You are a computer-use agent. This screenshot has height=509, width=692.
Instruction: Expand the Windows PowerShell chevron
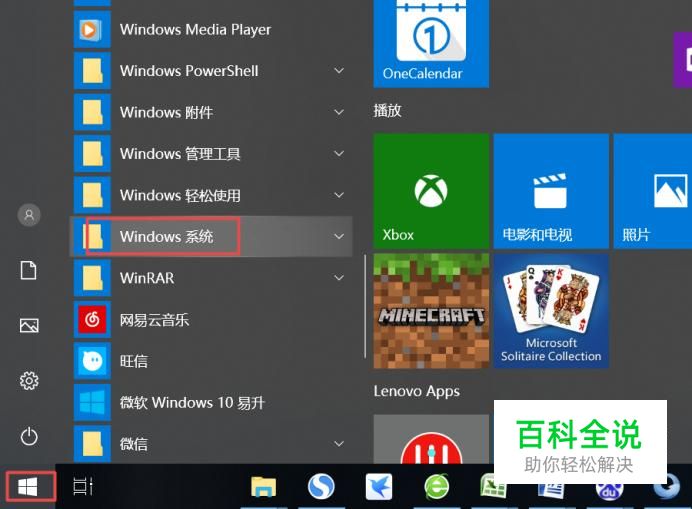(x=339, y=71)
